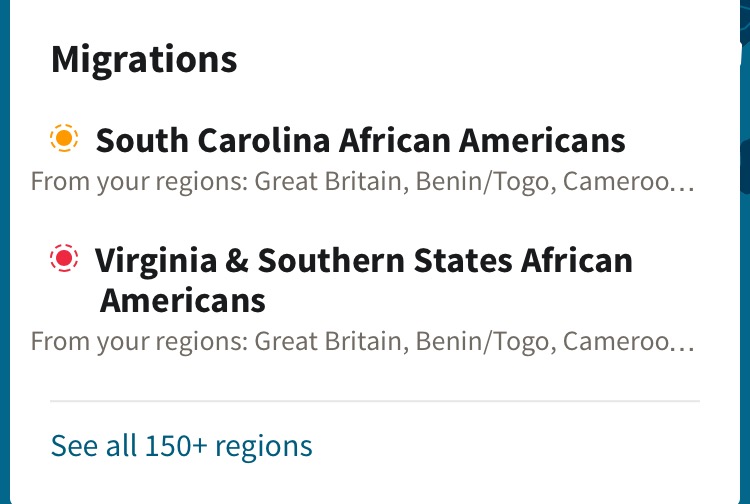Expand truncated Cameroo… text in Virginia row

pyautogui.click(x=629, y=341)
